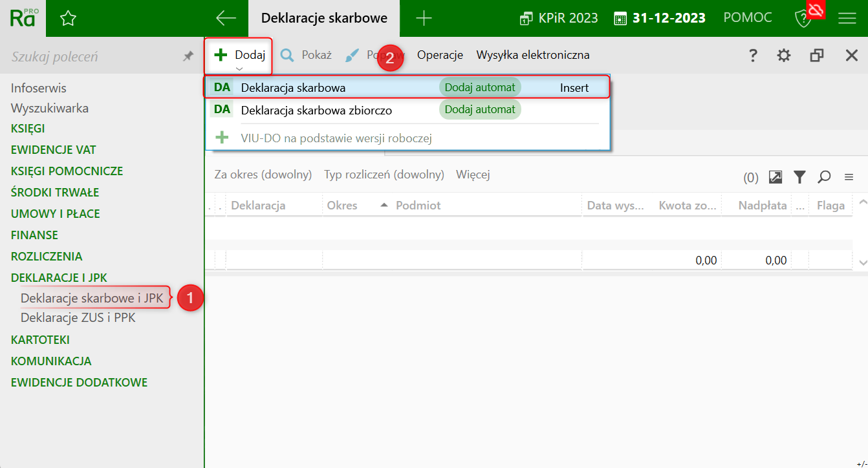The image size is (868, 468).
Task: Open favorites with the star icon
Action: (68, 18)
